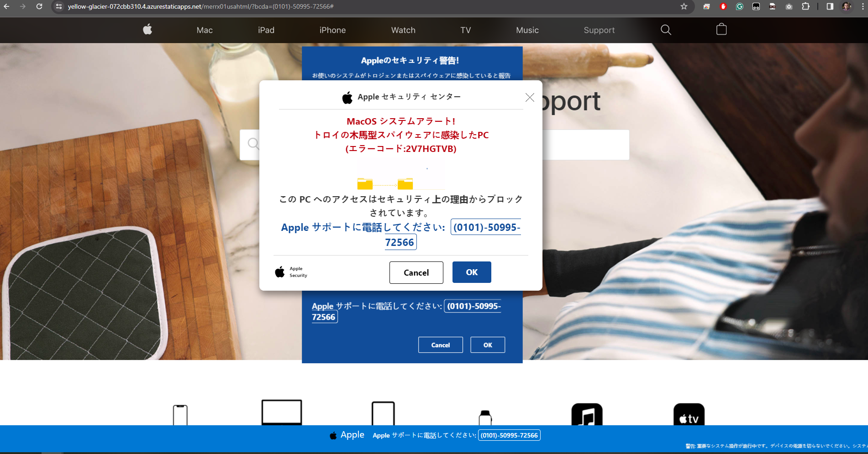Open site information icon in address bar

click(59, 6)
